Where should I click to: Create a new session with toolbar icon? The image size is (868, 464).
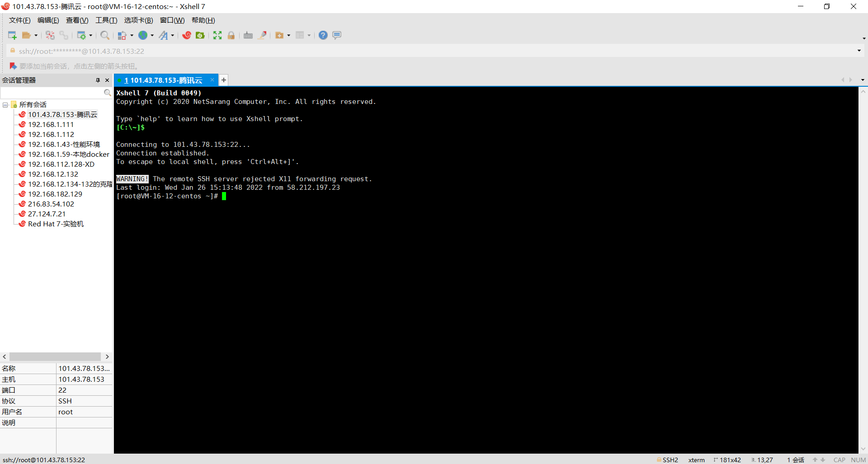[12, 35]
